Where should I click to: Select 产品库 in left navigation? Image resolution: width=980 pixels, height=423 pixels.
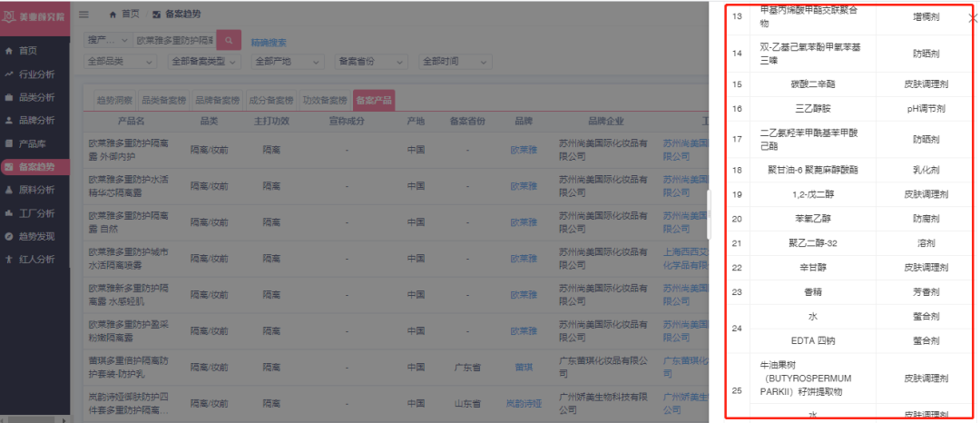33,143
